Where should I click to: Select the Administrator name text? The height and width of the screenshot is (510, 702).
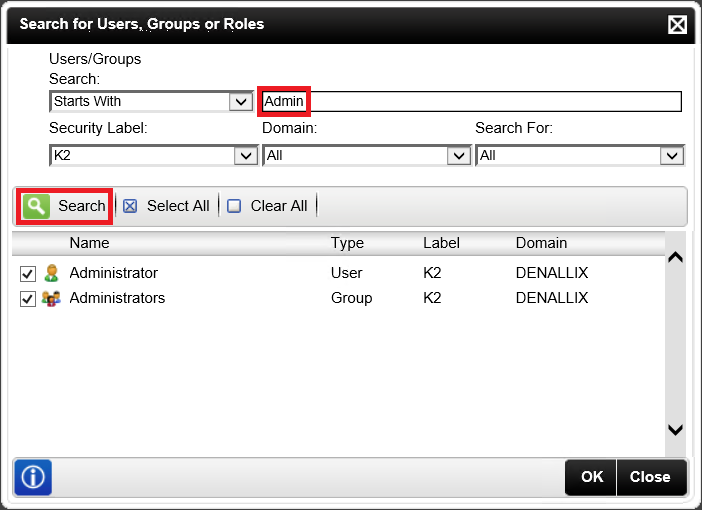(114, 273)
